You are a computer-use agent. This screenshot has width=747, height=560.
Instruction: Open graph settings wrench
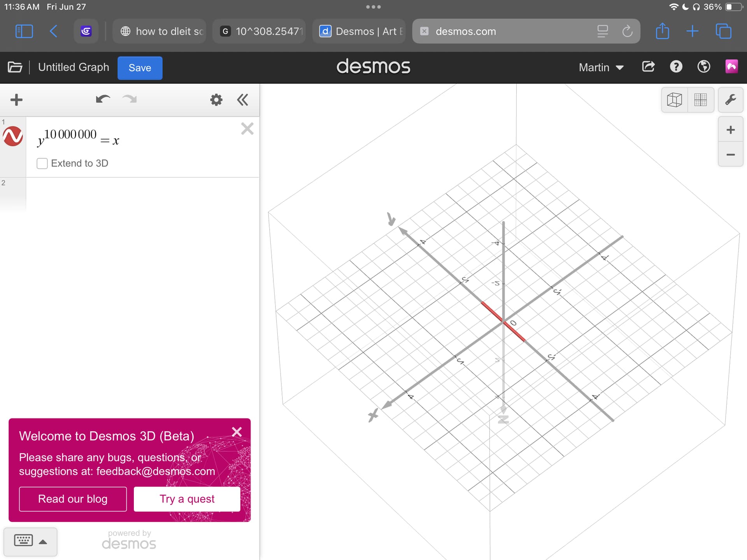pyautogui.click(x=731, y=100)
